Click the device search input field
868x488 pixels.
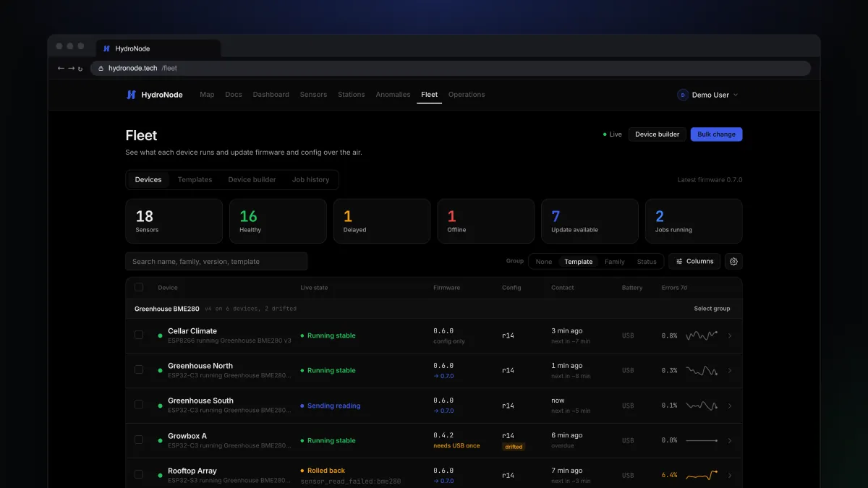(216, 262)
